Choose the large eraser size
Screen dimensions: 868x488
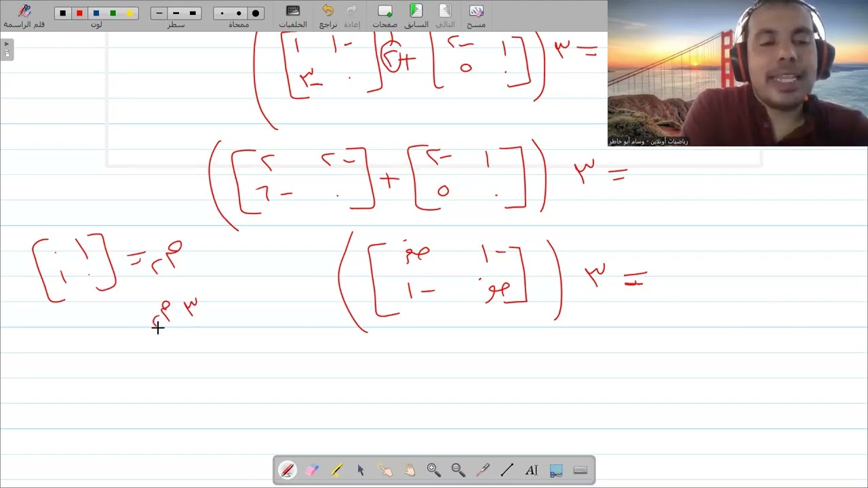point(256,13)
